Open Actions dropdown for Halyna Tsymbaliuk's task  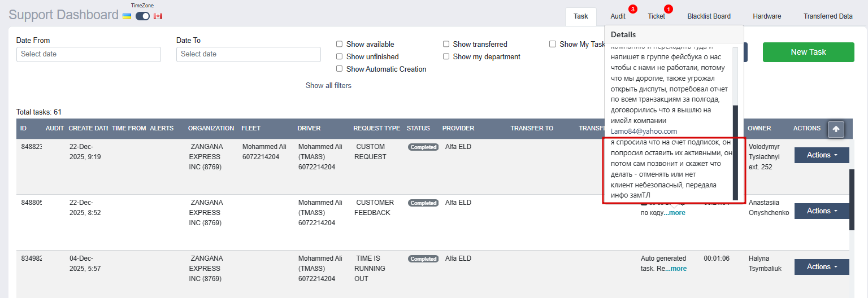pyautogui.click(x=822, y=267)
